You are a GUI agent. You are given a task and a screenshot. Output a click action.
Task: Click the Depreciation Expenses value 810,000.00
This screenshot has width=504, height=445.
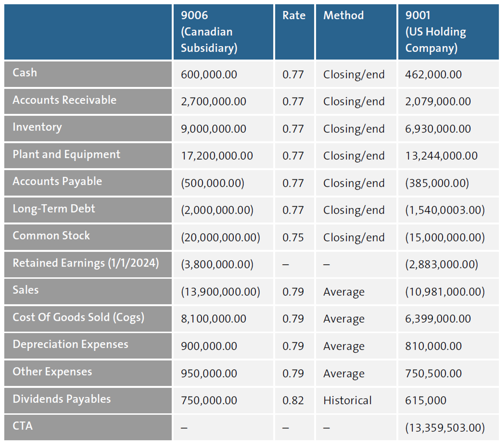pos(433,346)
